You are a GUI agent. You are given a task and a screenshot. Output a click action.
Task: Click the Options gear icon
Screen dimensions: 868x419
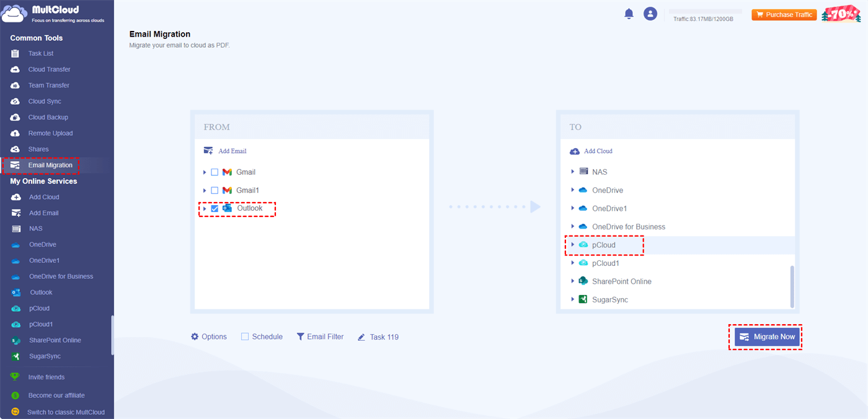[195, 337]
